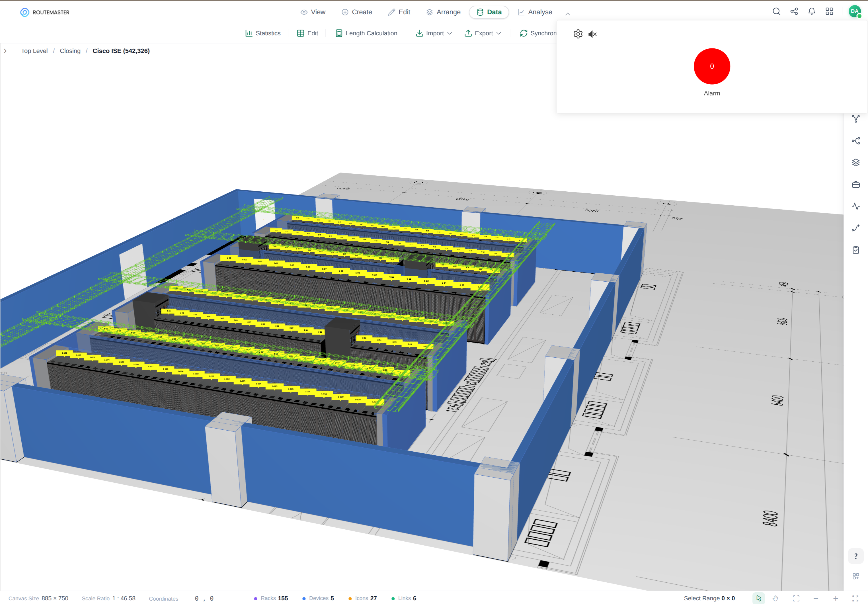Open the search magnifier icon
Image resolution: width=868 pixels, height=604 pixels.
coord(776,11)
